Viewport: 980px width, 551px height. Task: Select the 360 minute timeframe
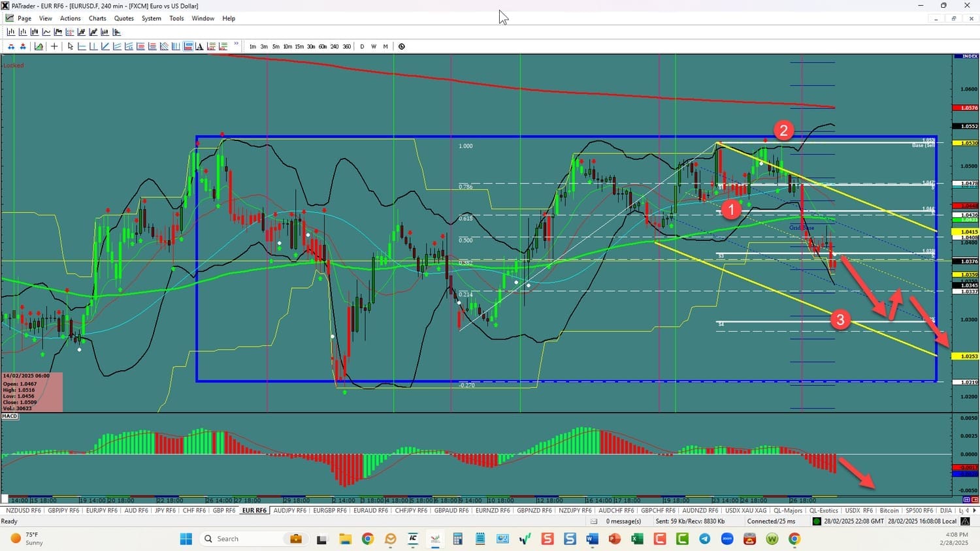[346, 46]
